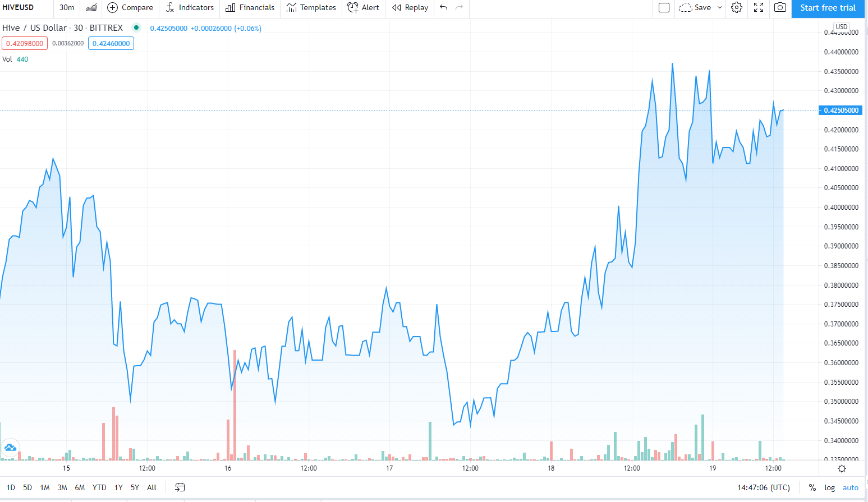Image resolution: width=868 pixels, height=502 pixels.
Task: Set range to 6M
Action: 80,488
